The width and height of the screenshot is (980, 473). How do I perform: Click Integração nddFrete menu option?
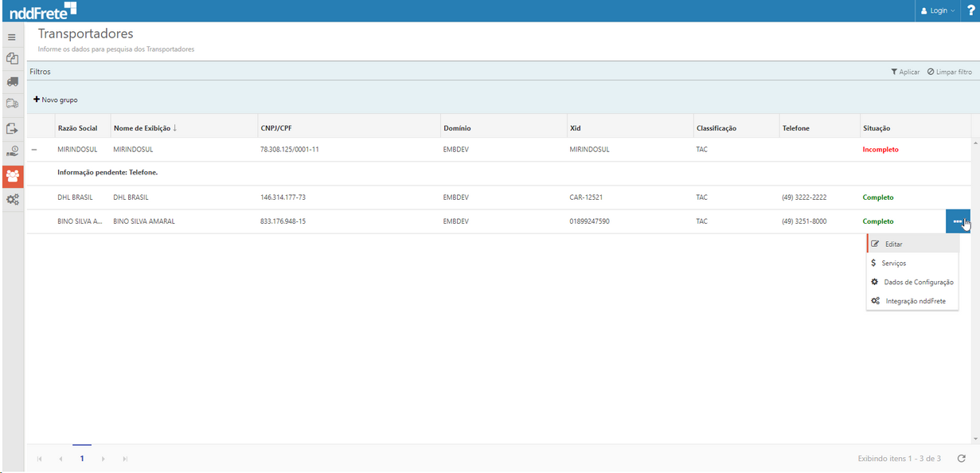coord(916,301)
